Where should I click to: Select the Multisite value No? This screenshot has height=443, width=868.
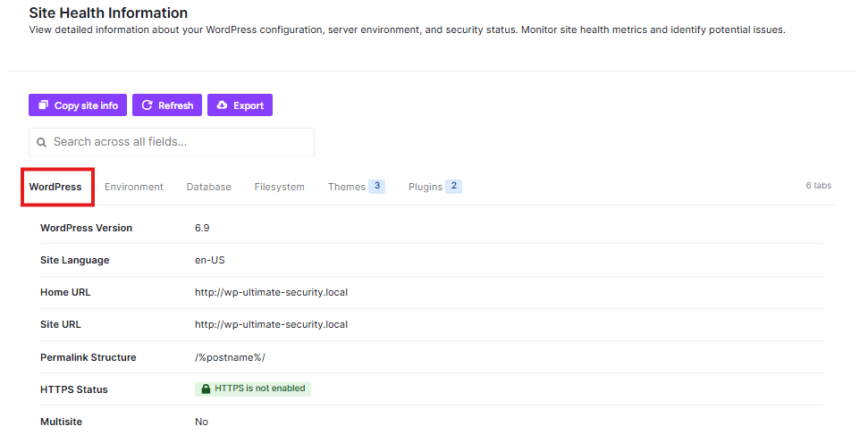201,422
